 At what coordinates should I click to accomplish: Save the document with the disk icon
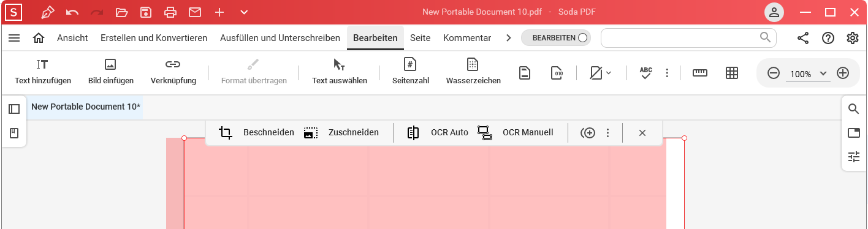(146, 12)
